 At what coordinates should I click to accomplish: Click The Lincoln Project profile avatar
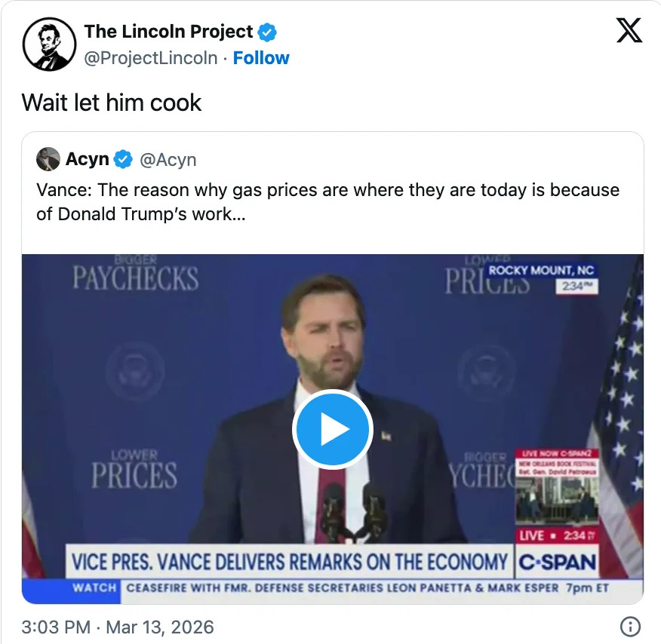(48, 44)
